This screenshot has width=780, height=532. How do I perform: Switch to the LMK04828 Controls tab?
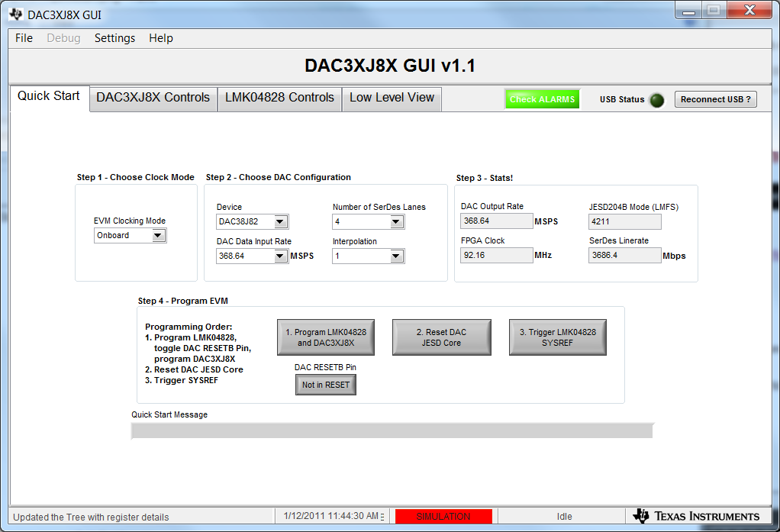pyautogui.click(x=279, y=98)
